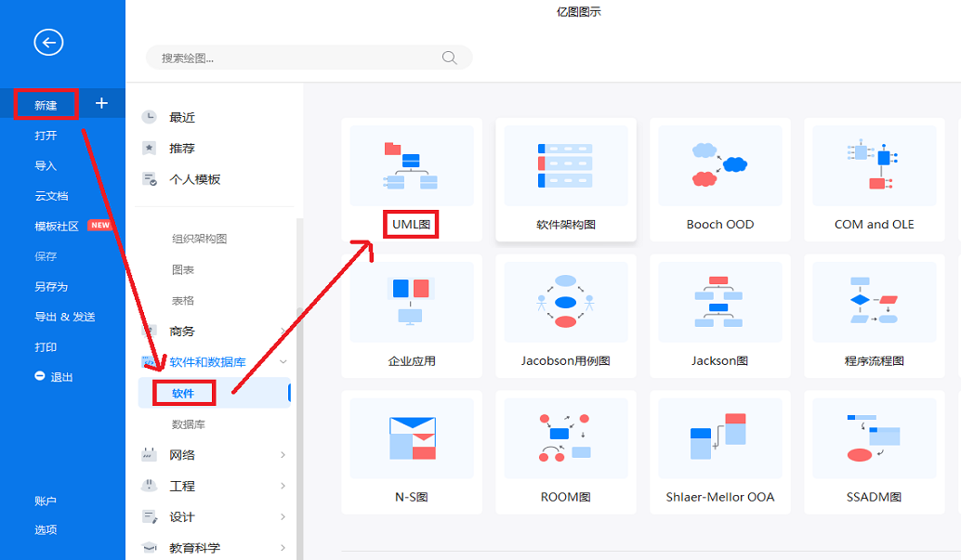Image resolution: width=961 pixels, height=560 pixels.
Task: Expand the 工程 category chevron
Action: point(283,486)
